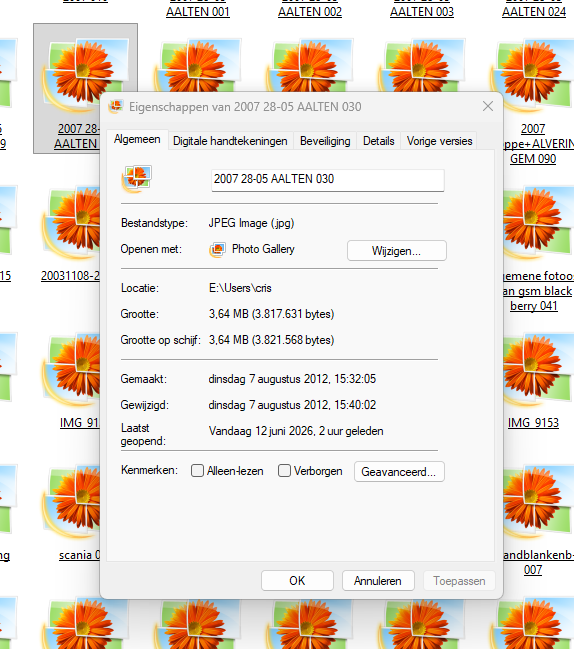Screen dimensions: 574x649
Task: Select the file icon beneath the AALTEN 003 label
Action: pos(422,66)
